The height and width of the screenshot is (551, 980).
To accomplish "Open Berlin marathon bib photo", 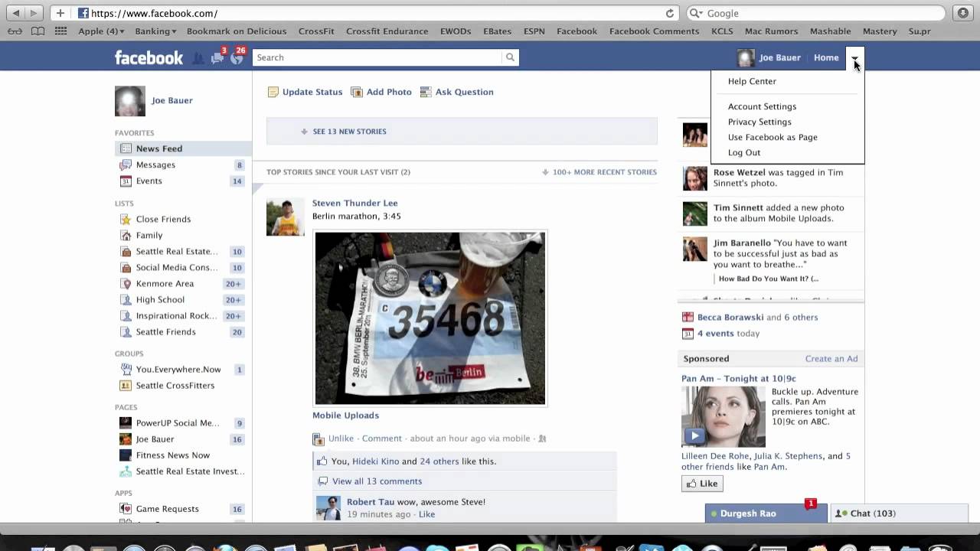I will coord(430,318).
